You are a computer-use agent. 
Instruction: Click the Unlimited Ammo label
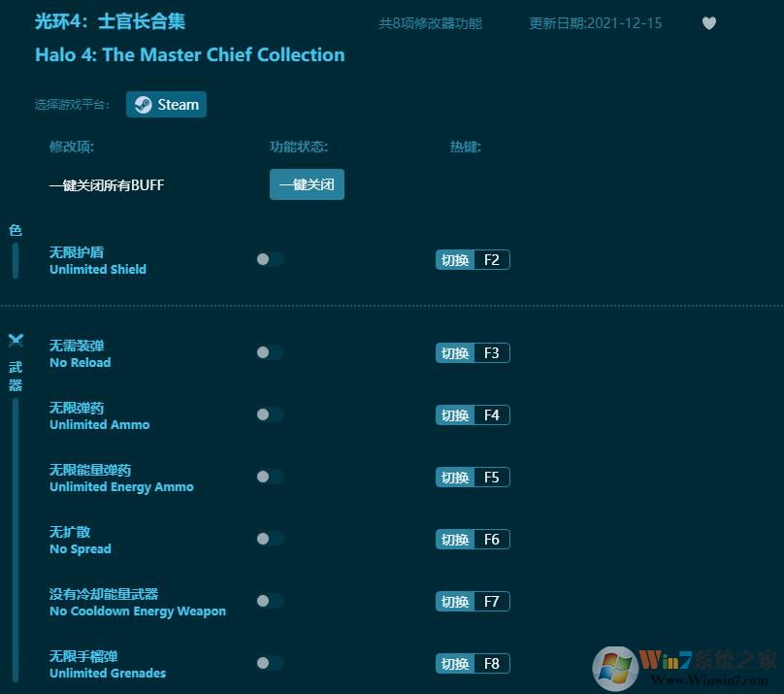click(100, 424)
